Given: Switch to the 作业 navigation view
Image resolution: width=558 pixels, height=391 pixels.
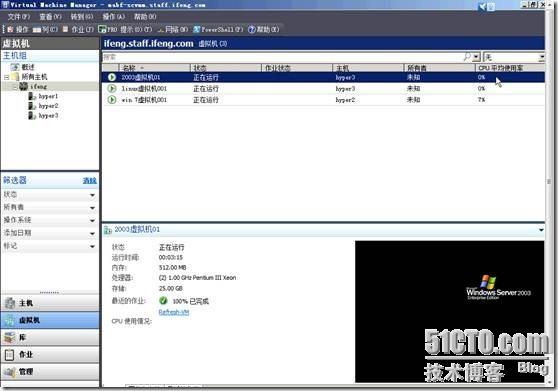Looking at the screenshot, I should click(x=50, y=354).
